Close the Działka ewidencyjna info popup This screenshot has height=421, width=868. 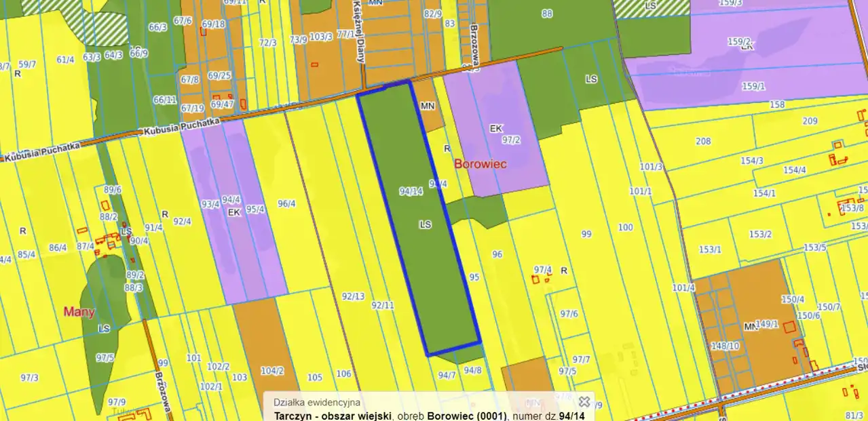pos(584,401)
